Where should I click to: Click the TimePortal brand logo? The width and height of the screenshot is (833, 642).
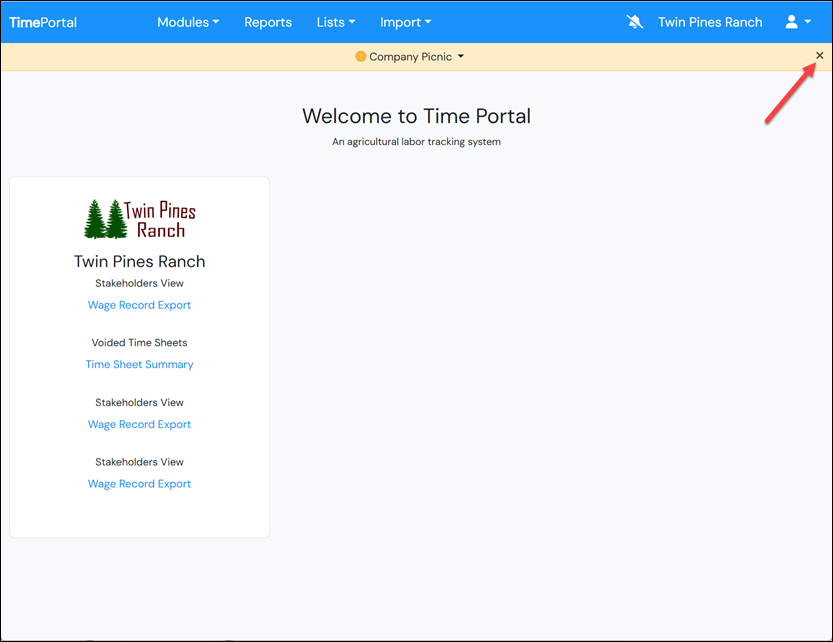click(x=43, y=22)
